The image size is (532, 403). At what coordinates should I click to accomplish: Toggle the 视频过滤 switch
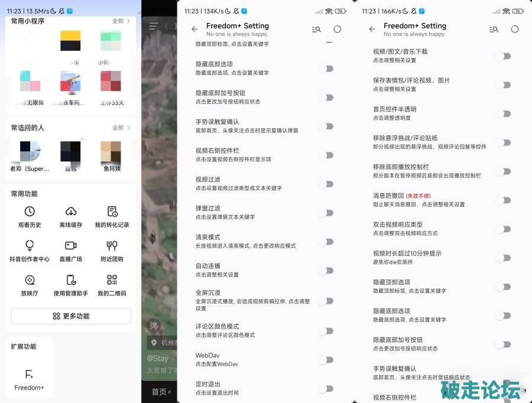326,184
